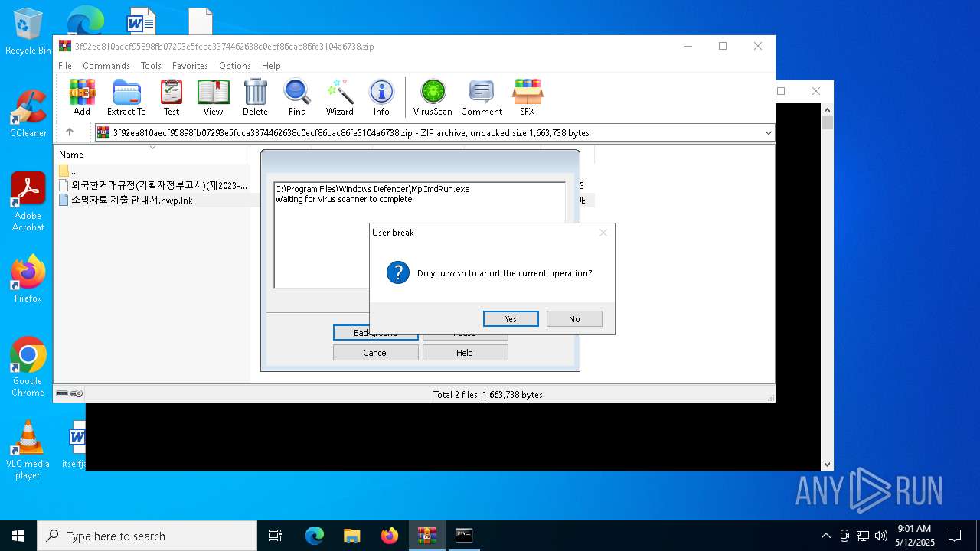Open Firefox desktop shortcut

point(28,279)
